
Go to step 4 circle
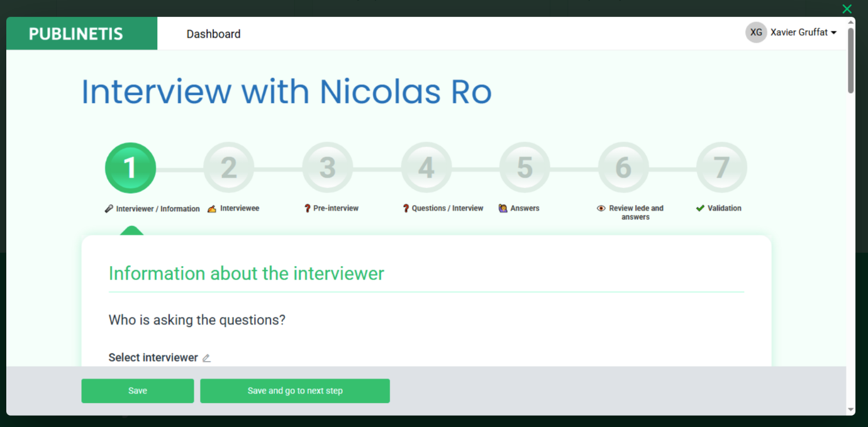pos(426,168)
